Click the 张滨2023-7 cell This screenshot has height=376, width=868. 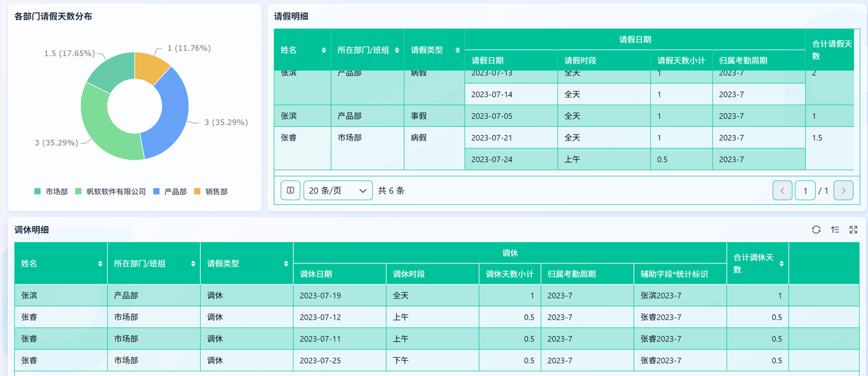click(x=680, y=295)
